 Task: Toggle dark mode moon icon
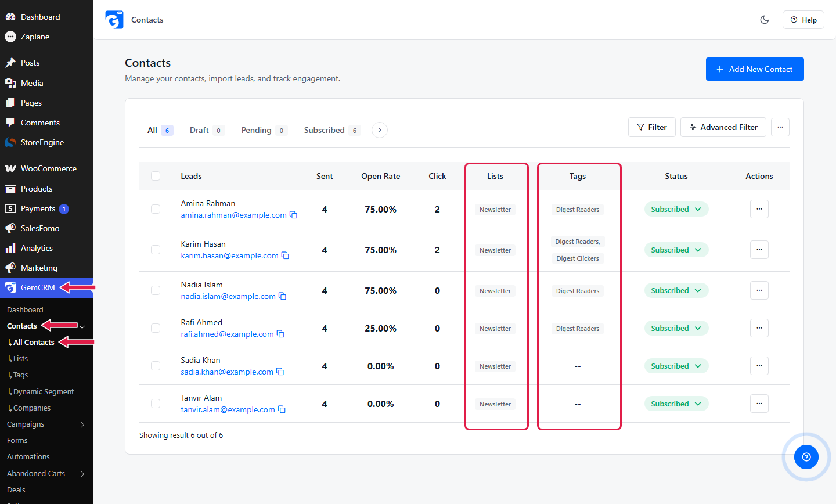[x=765, y=20]
